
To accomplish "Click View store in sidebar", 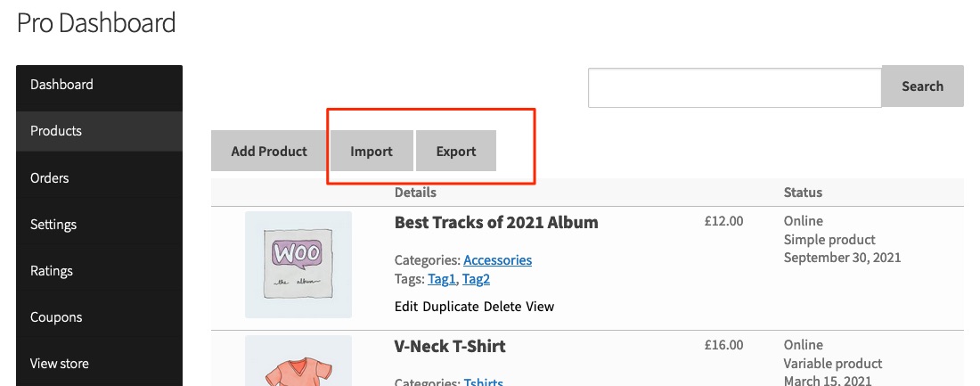I will (100, 364).
